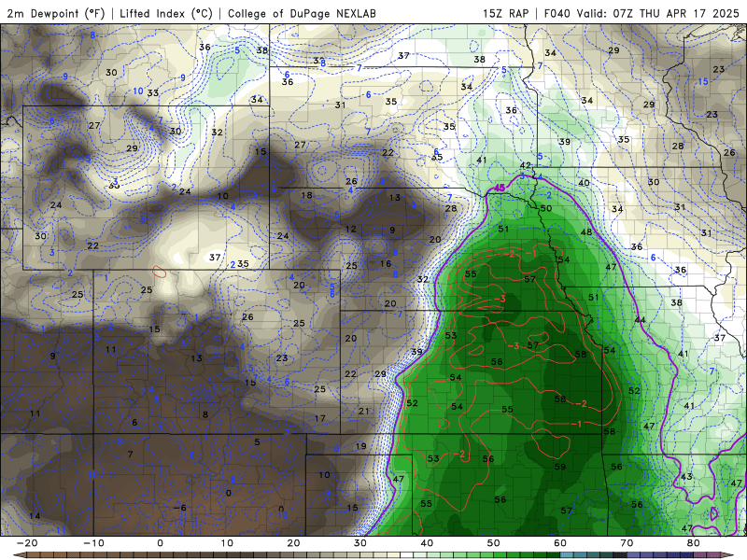Click the '19' dewpoint value on the map
The height and width of the screenshot is (560, 747).
[360, 446]
